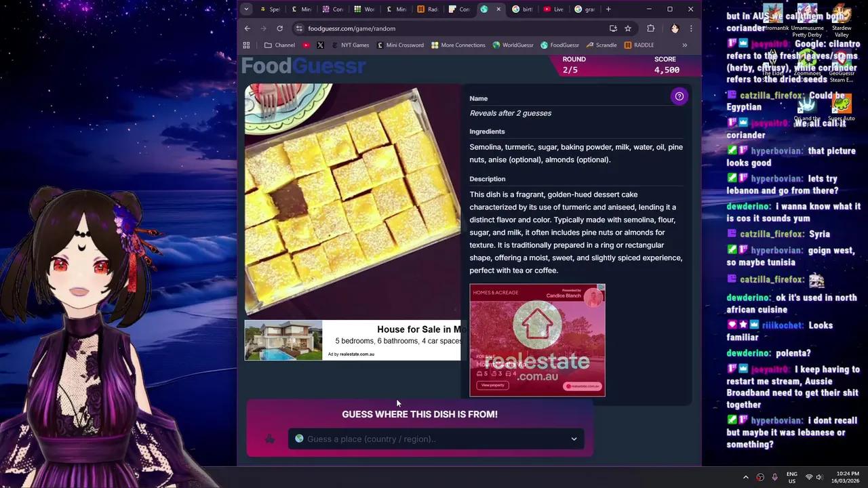Open the Channel bookmarks folder
Screen dimensions: 868x488
click(x=279, y=45)
